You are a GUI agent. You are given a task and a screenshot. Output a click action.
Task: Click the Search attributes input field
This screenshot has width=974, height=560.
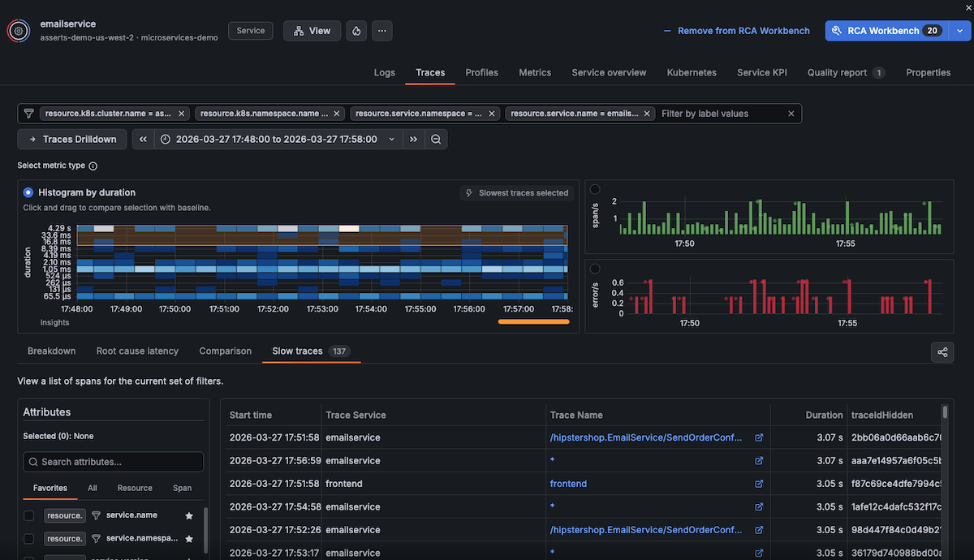click(114, 462)
